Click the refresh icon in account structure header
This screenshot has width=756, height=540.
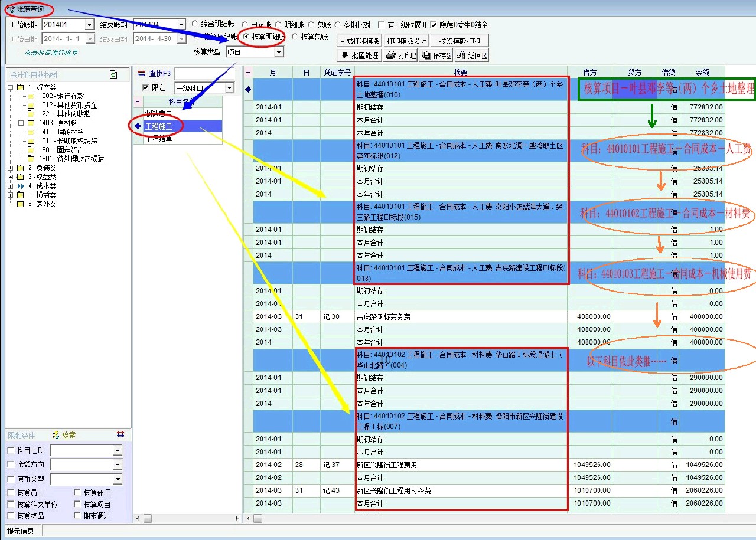(x=113, y=75)
